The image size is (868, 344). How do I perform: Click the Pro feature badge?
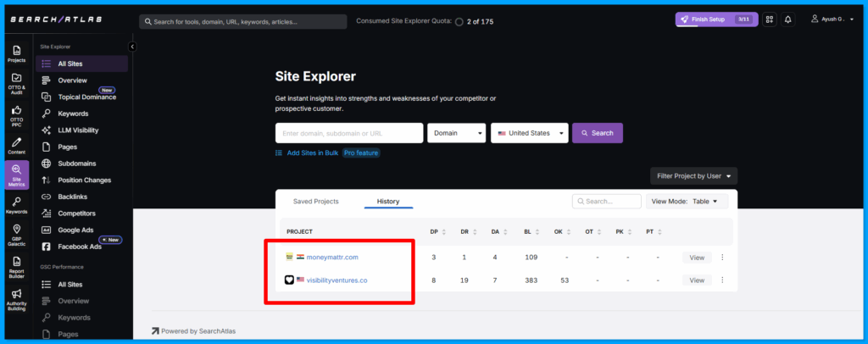point(361,153)
